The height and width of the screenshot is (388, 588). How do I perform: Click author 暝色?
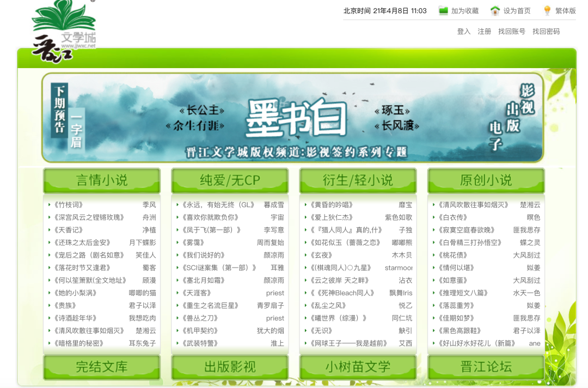click(534, 217)
